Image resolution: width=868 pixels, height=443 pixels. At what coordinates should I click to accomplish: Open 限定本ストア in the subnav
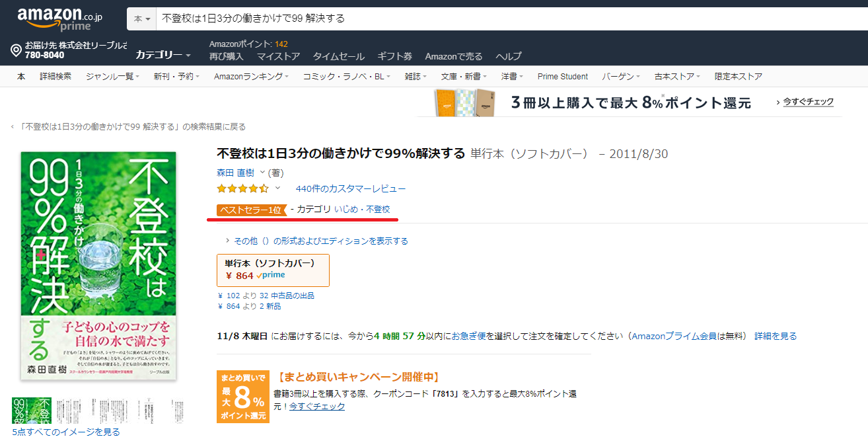tap(739, 77)
